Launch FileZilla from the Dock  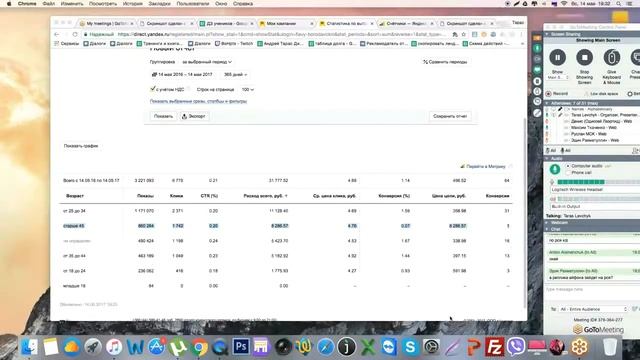pyautogui.click(x=495, y=347)
